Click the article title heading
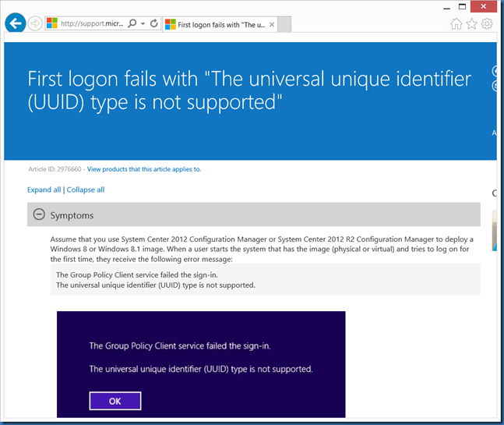The image size is (504, 425). (249, 90)
